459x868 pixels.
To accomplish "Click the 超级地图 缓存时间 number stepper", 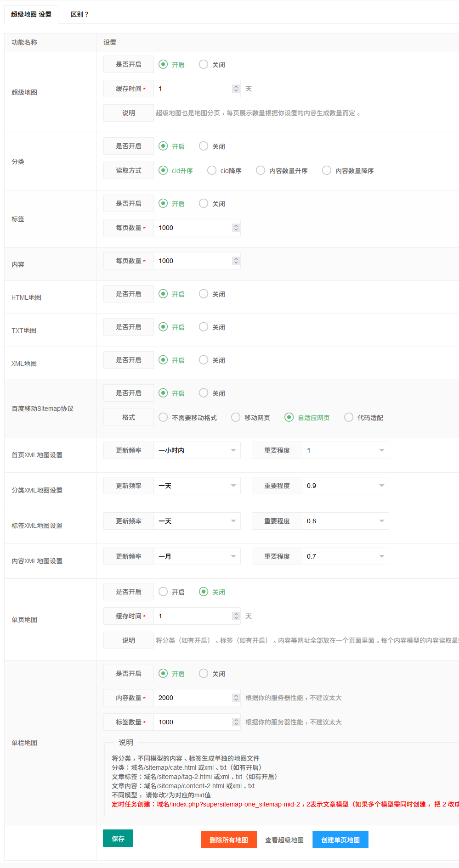I will click(236, 89).
